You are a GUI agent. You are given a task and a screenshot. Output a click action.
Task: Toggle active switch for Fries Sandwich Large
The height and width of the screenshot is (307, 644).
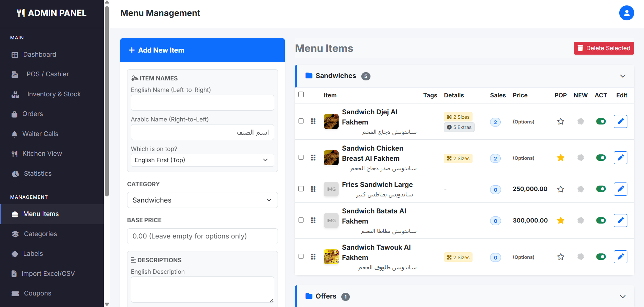click(x=601, y=189)
